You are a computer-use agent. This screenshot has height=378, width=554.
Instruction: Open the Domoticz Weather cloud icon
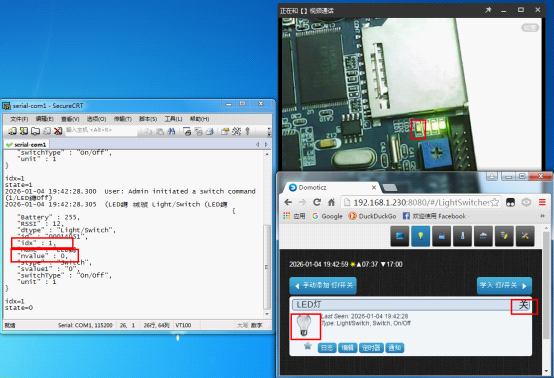483,236
